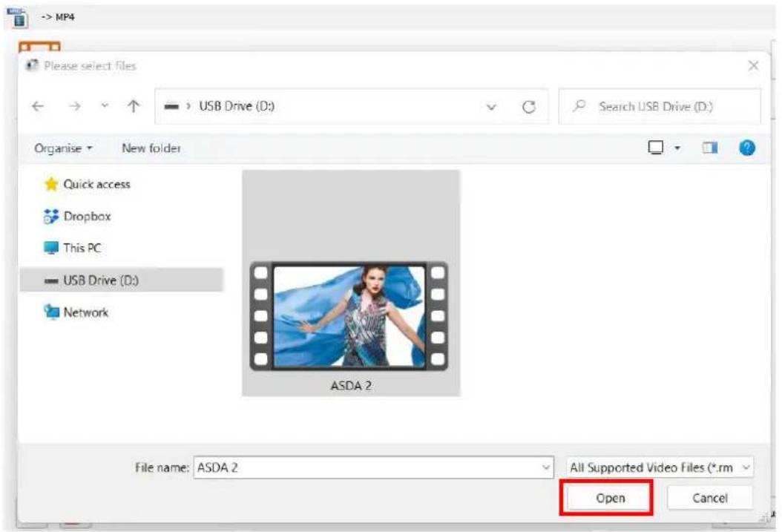
Task: Click the ASDA 2 file name label
Action: click(x=351, y=385)
